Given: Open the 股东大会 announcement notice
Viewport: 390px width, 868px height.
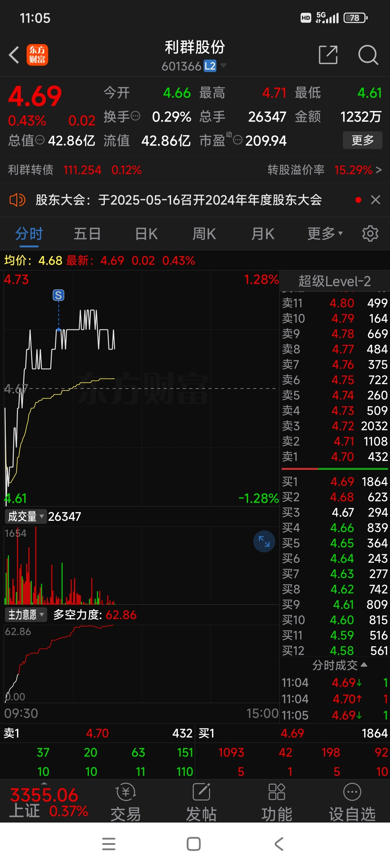Looking at the screenshot, I should click(179, 200).
